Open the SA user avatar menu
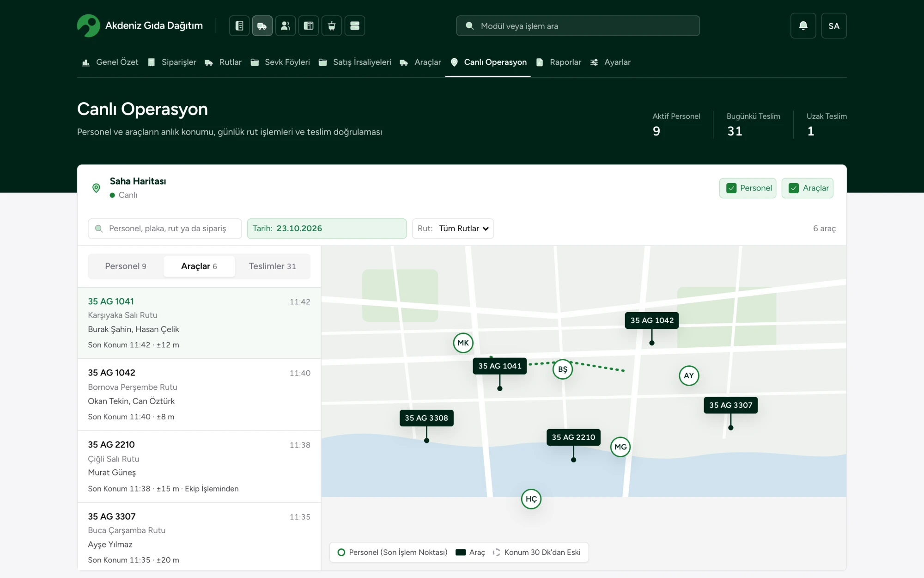This screenshot has height=578, width=924. pos(834,26)
